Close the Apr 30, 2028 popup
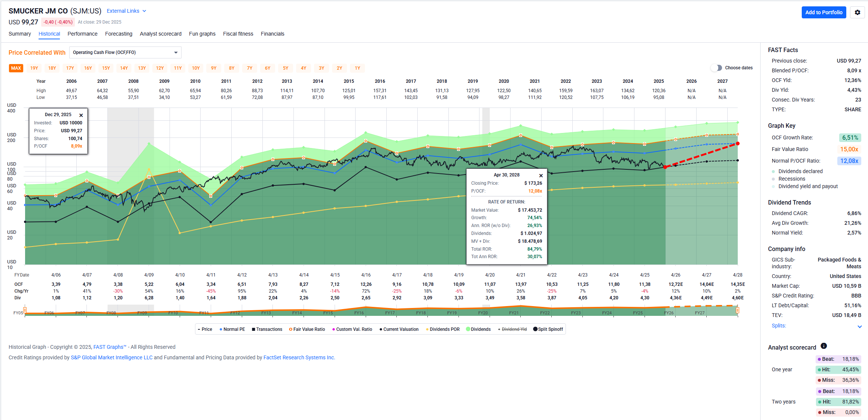The width and height of the screenshot is (868, 420). click(x=540, y=176)
